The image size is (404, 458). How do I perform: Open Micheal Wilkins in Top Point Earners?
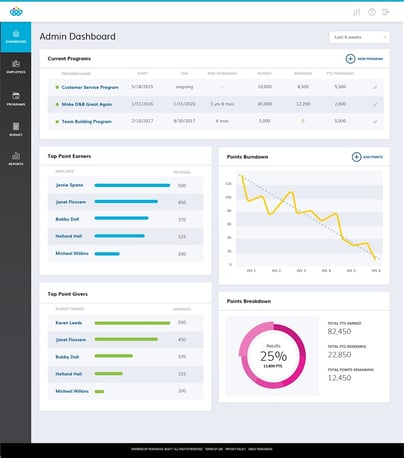(72, 253)
